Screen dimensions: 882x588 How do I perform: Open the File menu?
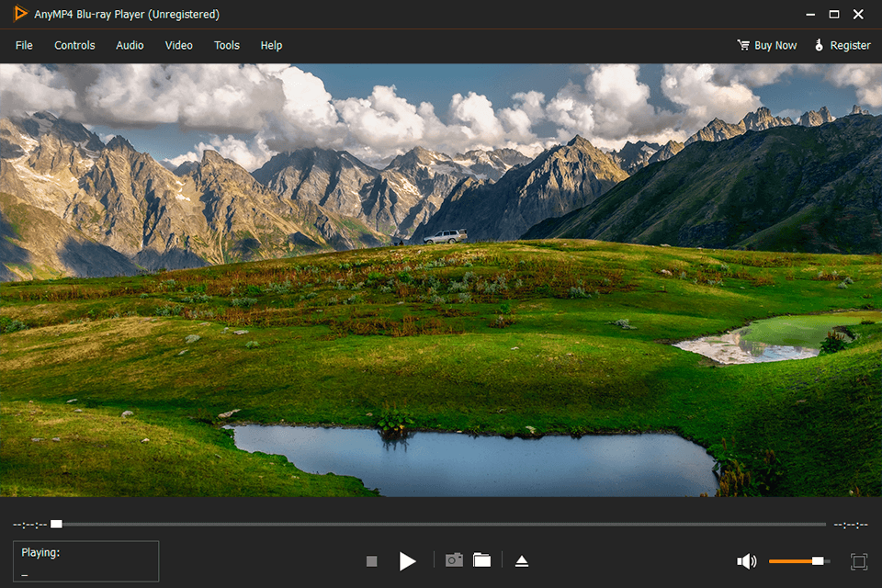(x=23, y=45)
